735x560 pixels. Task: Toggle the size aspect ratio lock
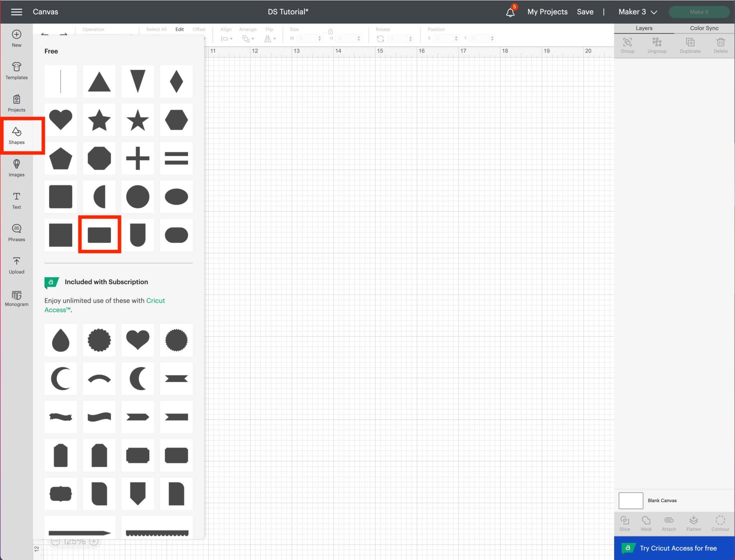click(331, 32)
